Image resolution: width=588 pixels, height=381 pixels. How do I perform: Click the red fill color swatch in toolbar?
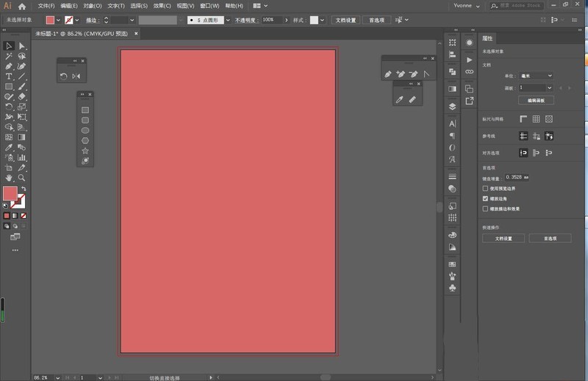point(10,193)
